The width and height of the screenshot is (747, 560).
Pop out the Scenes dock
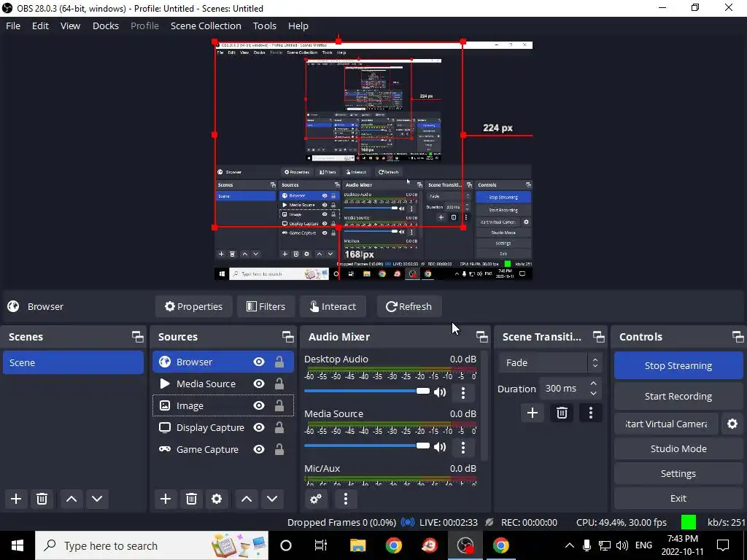pyautogui.click(x=138, y=337)
